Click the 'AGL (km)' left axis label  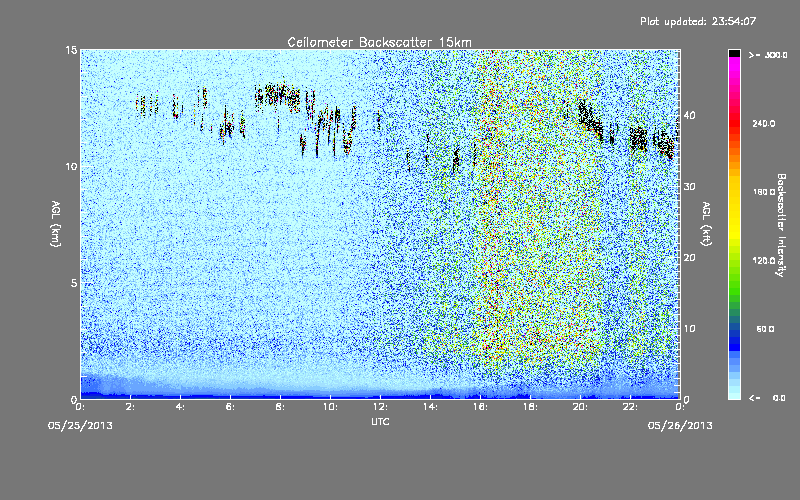[x=56, y=223]
